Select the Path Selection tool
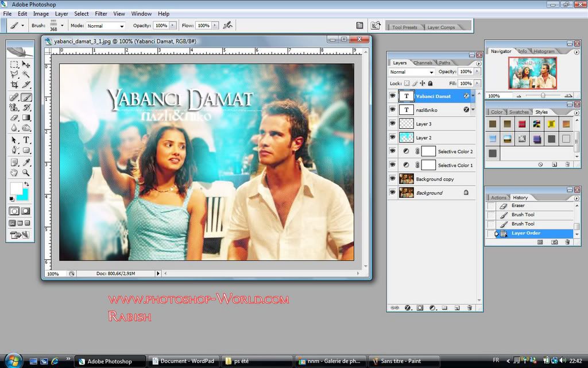The image size is (588, 368). (14, 140)
